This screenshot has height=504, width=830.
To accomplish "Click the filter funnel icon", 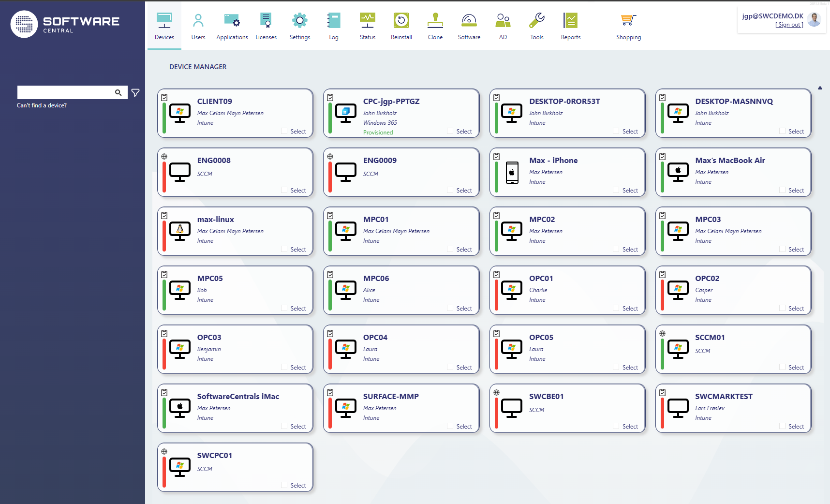I will point(135,93).
